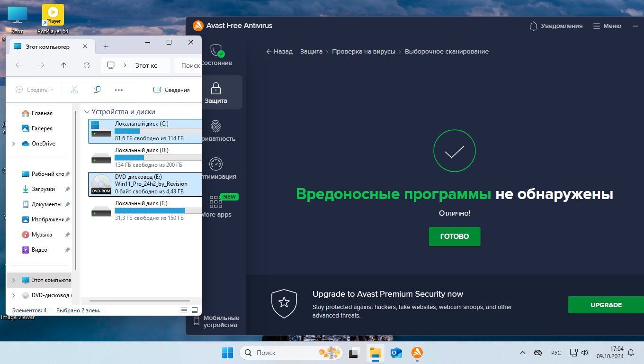Refresh the Explorer folder view

click(x=87, y=65)
